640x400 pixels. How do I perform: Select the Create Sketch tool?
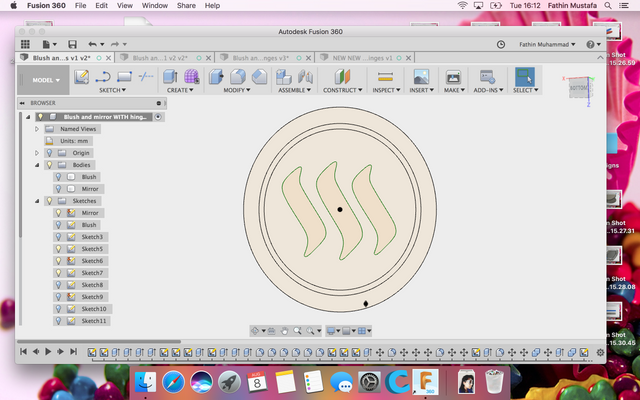82,77
